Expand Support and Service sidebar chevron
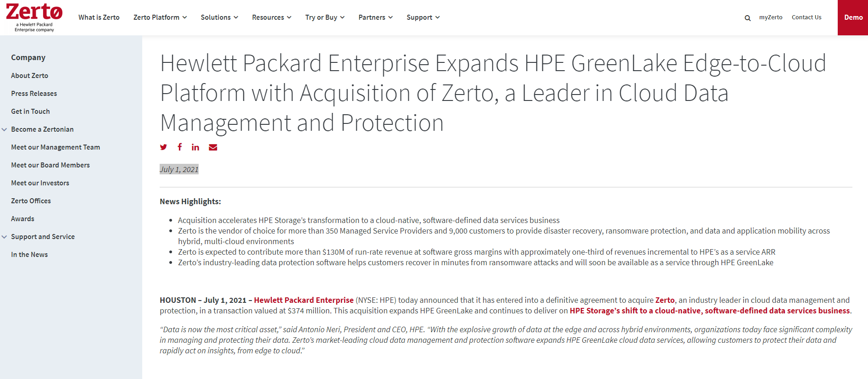The height and width of the screenshot is (379, 868). [4, 237]
